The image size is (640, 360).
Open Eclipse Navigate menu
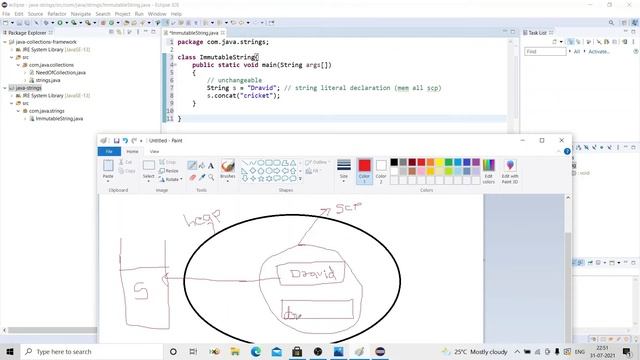81,14
